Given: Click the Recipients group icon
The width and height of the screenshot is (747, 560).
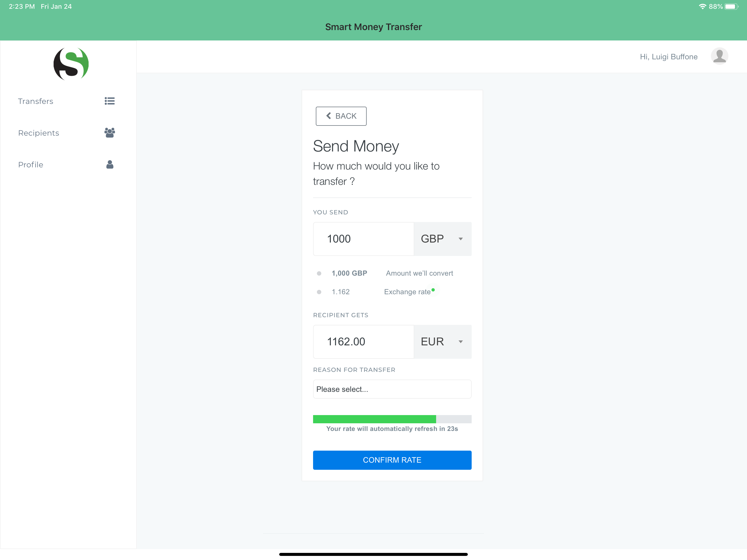Looking at the screenshot, I should [109, 132].
